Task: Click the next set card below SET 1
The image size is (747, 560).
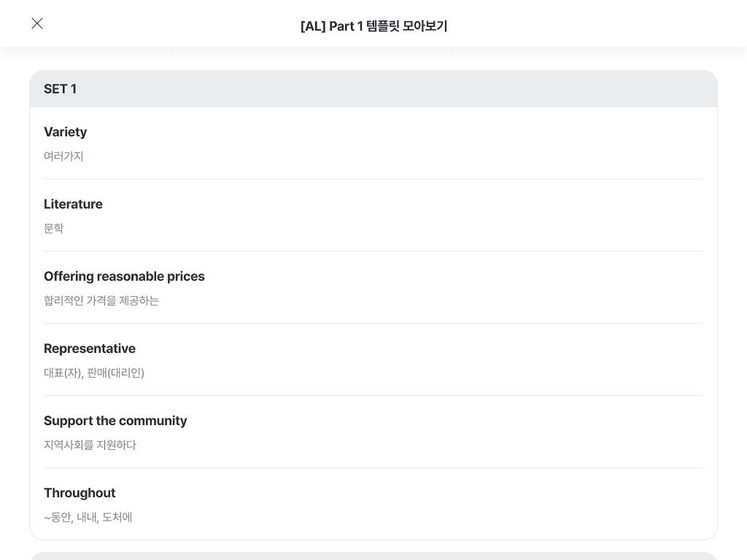Action: [373, 556]
